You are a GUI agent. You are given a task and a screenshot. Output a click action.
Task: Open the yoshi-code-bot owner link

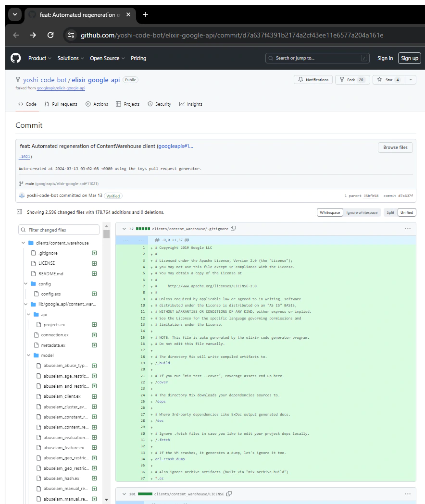(x=45, y=80)
